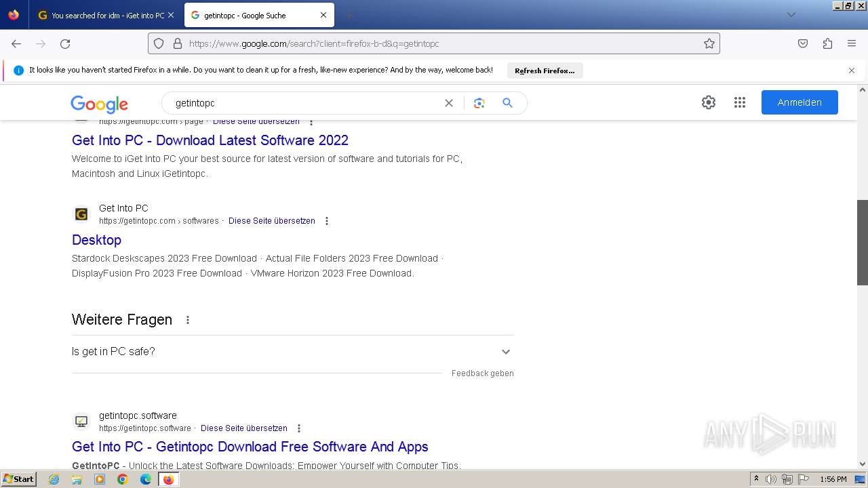Go back to the previous page
The image size is (868, 488).
[x=16, y=43]
